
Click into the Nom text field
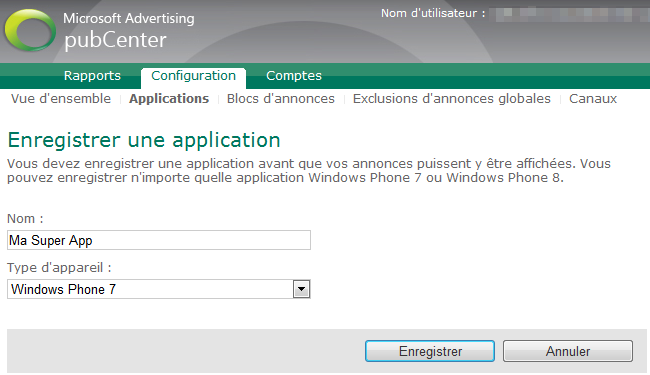[159, 240]
